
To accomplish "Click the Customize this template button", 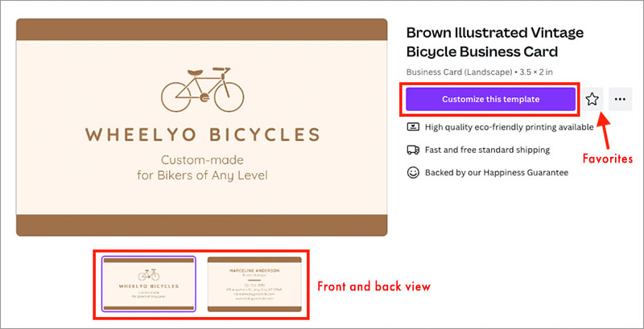I will pos(490,99).
